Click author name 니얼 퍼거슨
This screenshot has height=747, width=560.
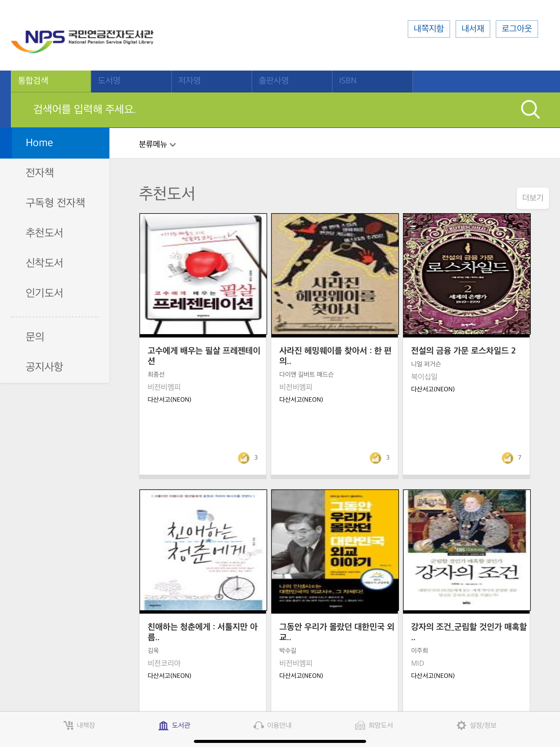tap(426, 364)
